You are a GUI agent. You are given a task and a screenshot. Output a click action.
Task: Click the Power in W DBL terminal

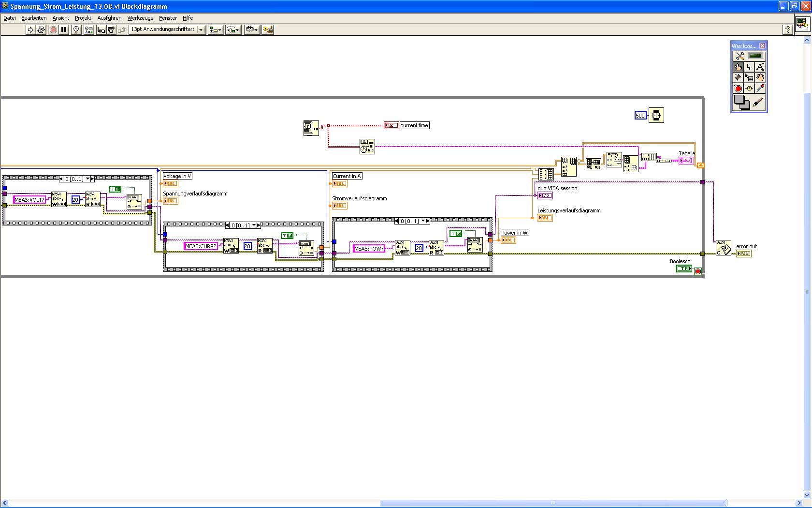(508, 240)
